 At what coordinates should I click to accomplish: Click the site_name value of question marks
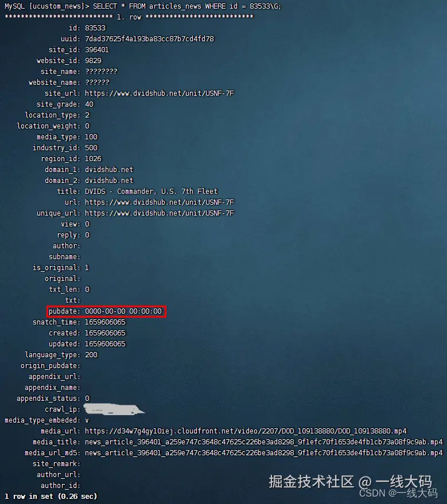[102, 71]
